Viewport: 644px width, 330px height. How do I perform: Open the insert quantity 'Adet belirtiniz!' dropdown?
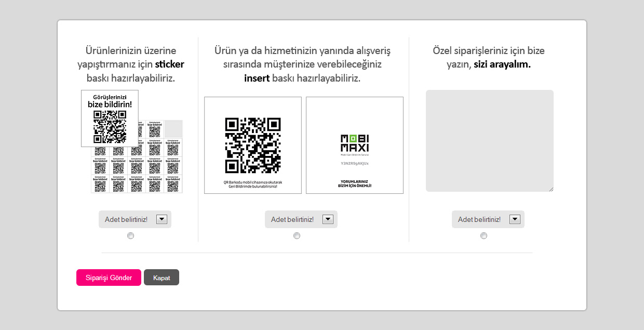click(301, 219)
